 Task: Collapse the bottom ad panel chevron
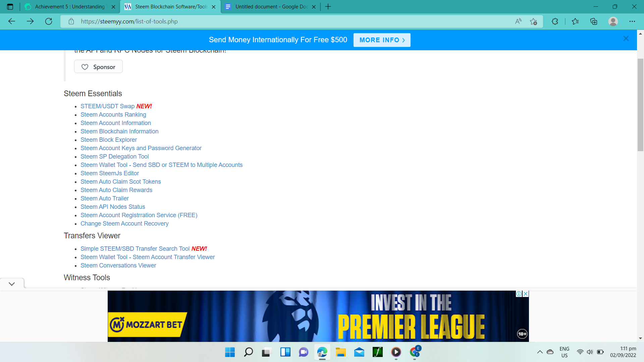(x=12, y=284)
